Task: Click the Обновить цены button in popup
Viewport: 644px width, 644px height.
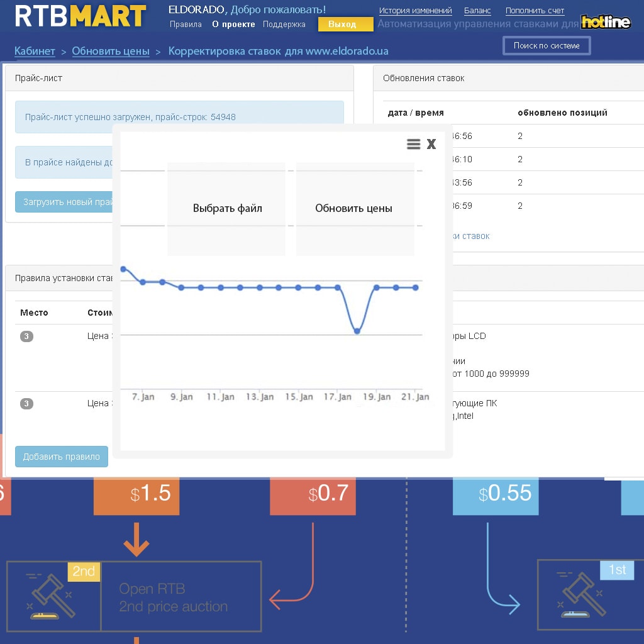Action: pos(355,209)
